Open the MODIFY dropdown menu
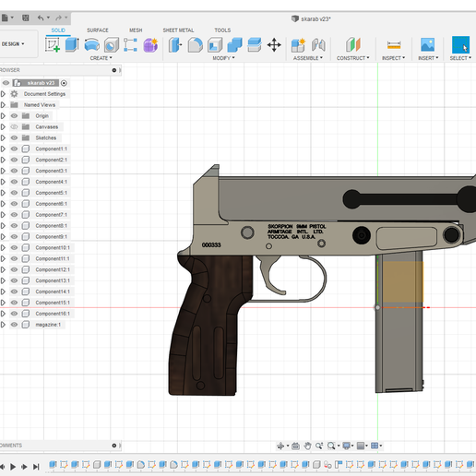 (223, 58)
